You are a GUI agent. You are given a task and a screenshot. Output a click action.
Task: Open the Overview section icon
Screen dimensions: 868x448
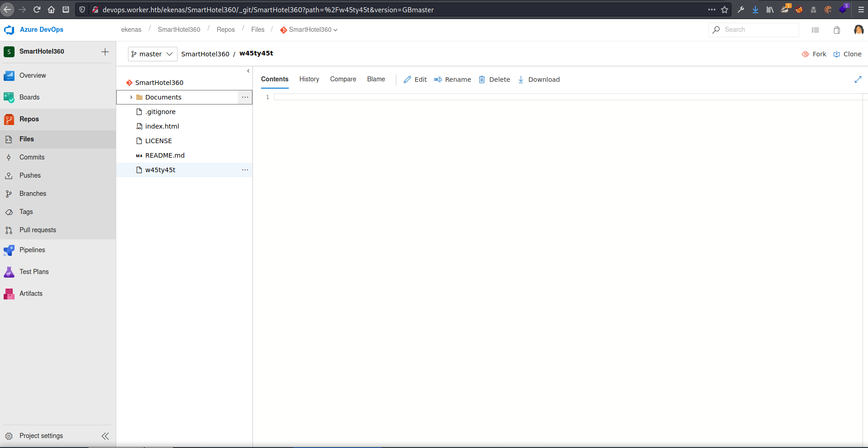tap(9, 76)
